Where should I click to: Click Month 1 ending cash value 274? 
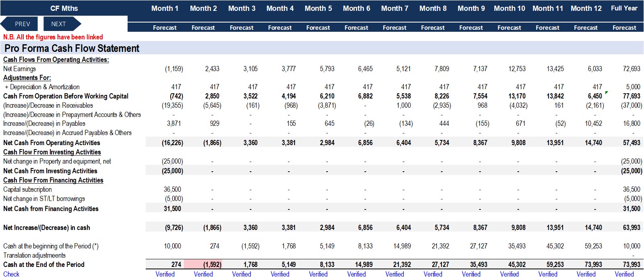pos(176,265)
